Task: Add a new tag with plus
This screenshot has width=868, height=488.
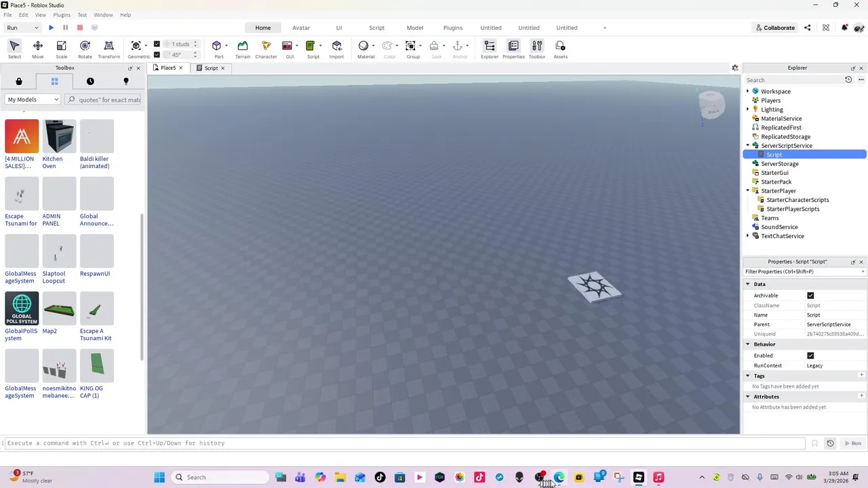Action: [x=861, y=375]
